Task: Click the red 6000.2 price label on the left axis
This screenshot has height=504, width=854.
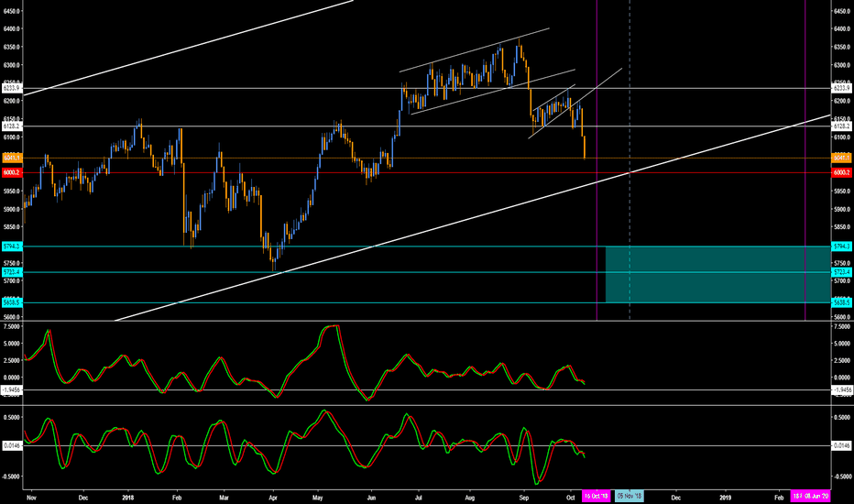Action: pos(11,172)
